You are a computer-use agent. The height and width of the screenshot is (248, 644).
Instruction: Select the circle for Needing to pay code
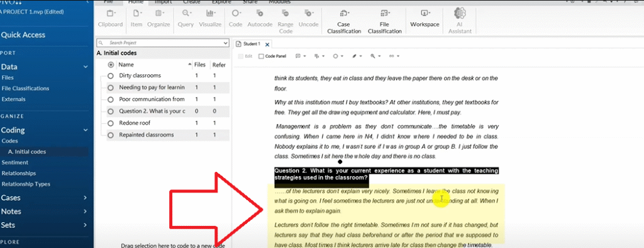click(110, 87)
